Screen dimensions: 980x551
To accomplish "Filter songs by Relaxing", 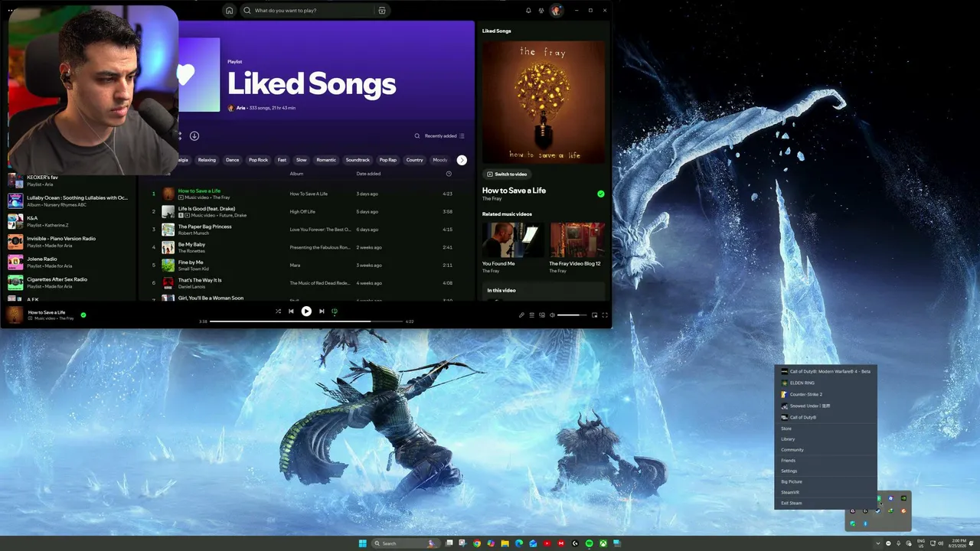I will pos(207,160).
